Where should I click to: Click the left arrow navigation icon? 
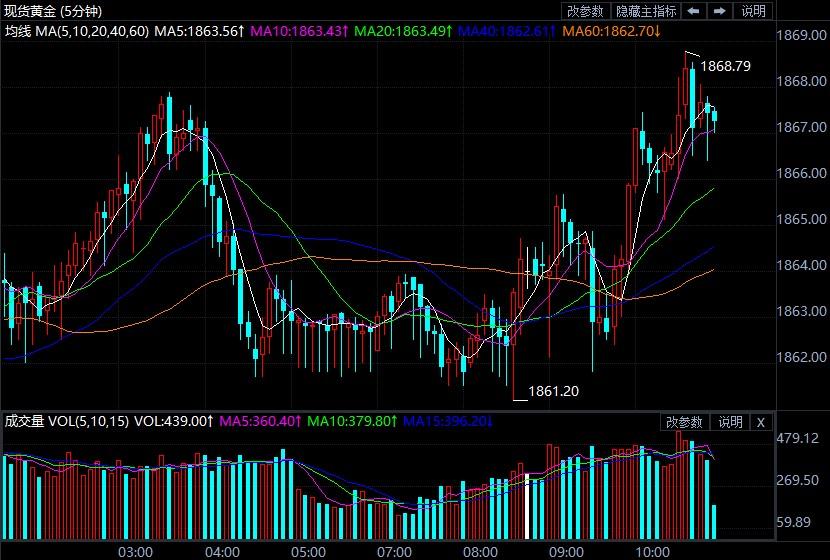coord(693,11)
